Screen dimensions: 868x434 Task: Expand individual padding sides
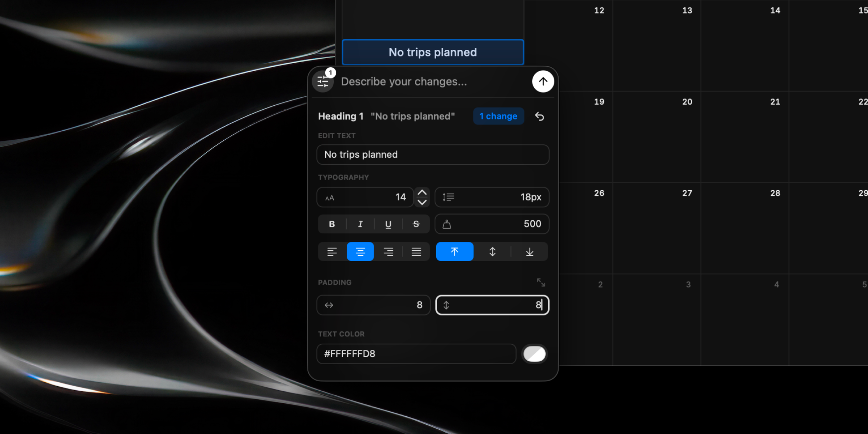541,282
